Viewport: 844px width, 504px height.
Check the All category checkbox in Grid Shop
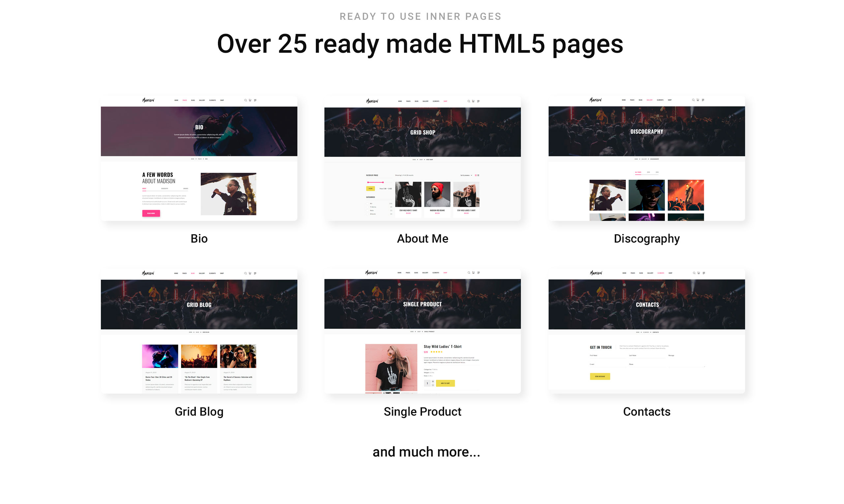pos(368,204)
